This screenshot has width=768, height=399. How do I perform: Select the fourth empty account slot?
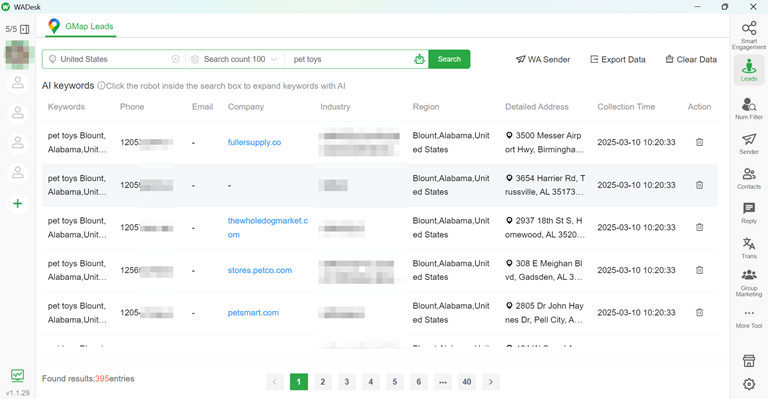coord(18,173)
